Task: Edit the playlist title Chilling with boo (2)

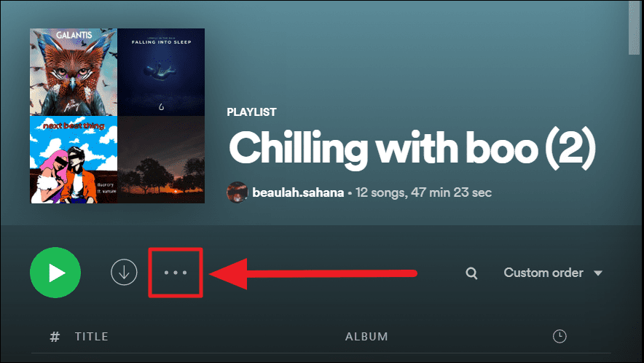Action: pyautogui.click(x=412, y=149)
